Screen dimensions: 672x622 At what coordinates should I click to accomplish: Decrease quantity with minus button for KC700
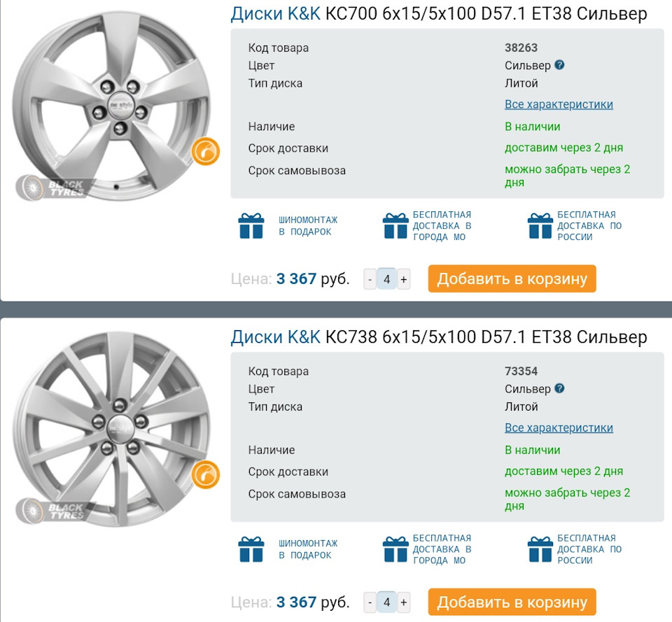click(x=370, y=279)
